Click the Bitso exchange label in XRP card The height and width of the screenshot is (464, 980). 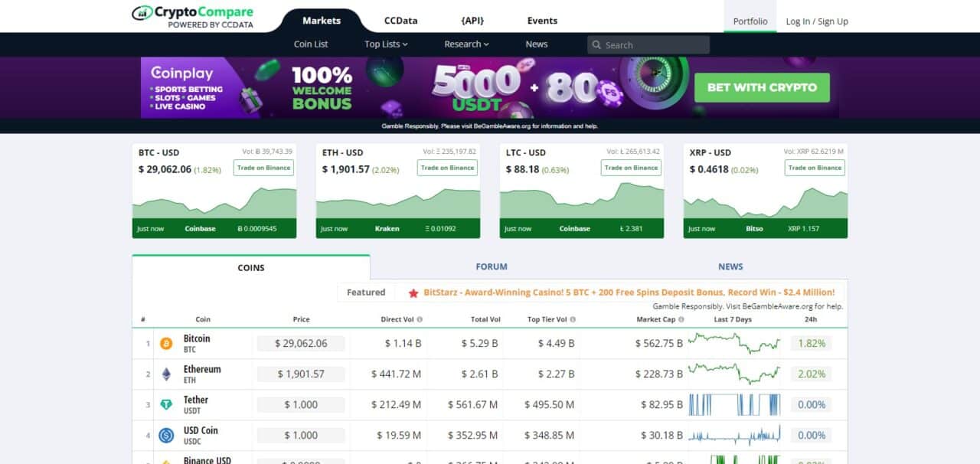tap(754, 228)
